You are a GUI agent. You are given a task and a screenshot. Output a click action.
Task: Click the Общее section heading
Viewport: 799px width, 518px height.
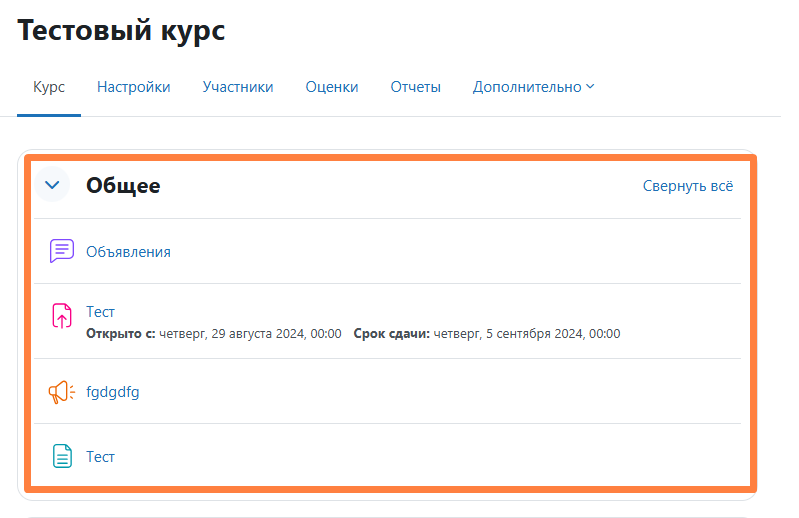pyautogui.click(x=123, y=186)
